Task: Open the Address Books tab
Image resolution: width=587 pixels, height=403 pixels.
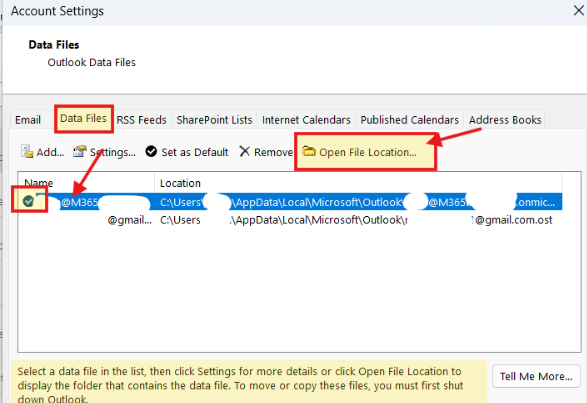Action: click(505, 120)
